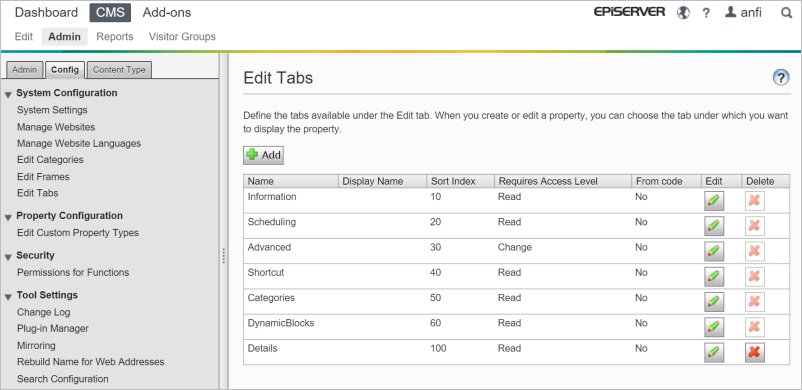
Task: Click the vertical pane splitter handle
Action: 224,256
